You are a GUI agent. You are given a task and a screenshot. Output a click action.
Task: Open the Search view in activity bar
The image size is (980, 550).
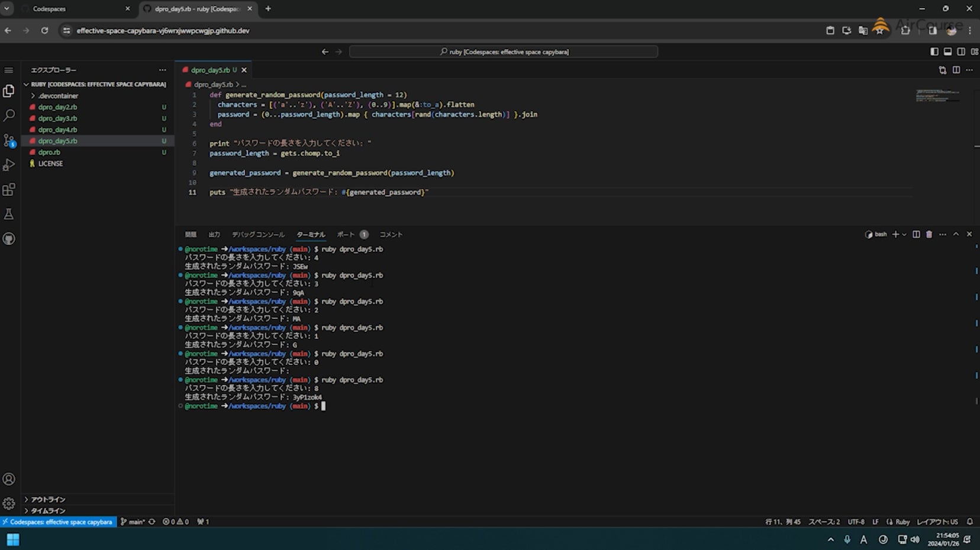pyautogui.click(x=9, y=115)
